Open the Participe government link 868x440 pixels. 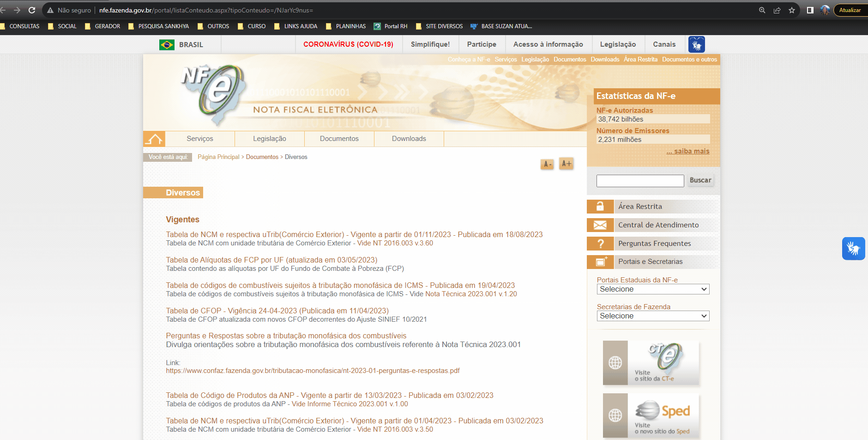coord(482,44)
